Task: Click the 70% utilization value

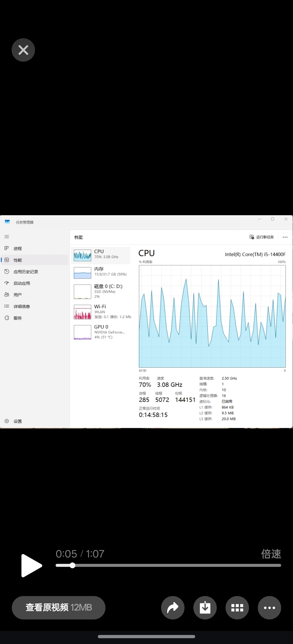Action: tap(145, 385)
